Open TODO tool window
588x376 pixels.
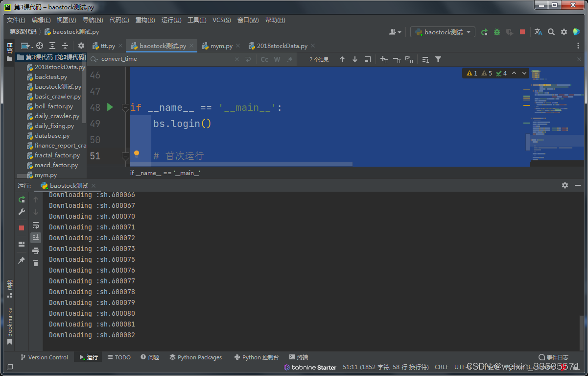(x=119, y=357)
